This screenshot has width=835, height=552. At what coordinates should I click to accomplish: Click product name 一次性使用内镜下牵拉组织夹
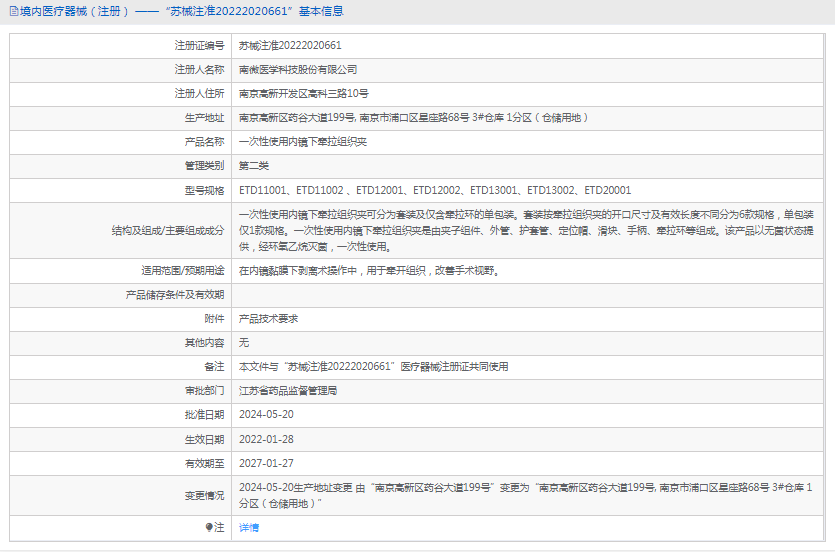[302, 142]
